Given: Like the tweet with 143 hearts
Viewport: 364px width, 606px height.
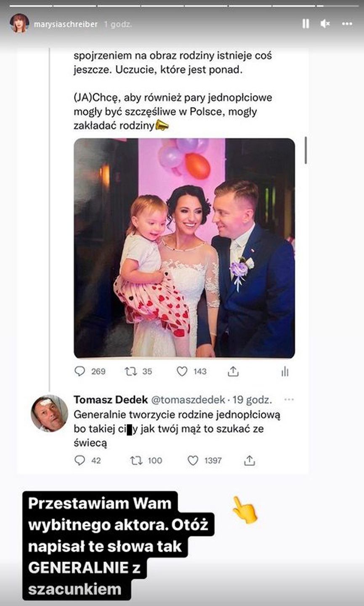Looking at the screenshot, I should [182, 371].
